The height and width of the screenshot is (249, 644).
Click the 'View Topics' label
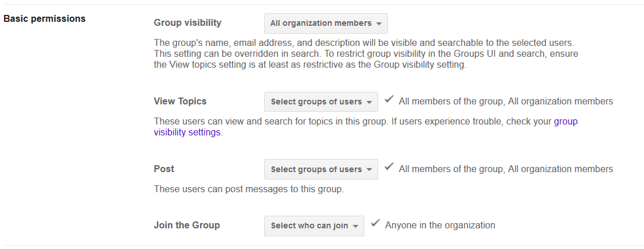[x=180, y=101]
